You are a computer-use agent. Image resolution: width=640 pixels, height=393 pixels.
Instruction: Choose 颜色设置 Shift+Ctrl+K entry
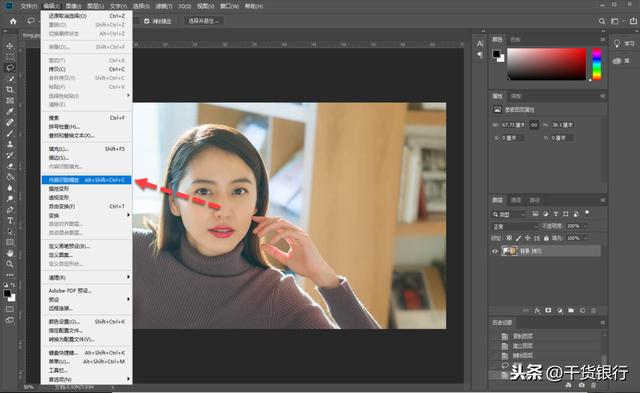[x=87, y=322]
